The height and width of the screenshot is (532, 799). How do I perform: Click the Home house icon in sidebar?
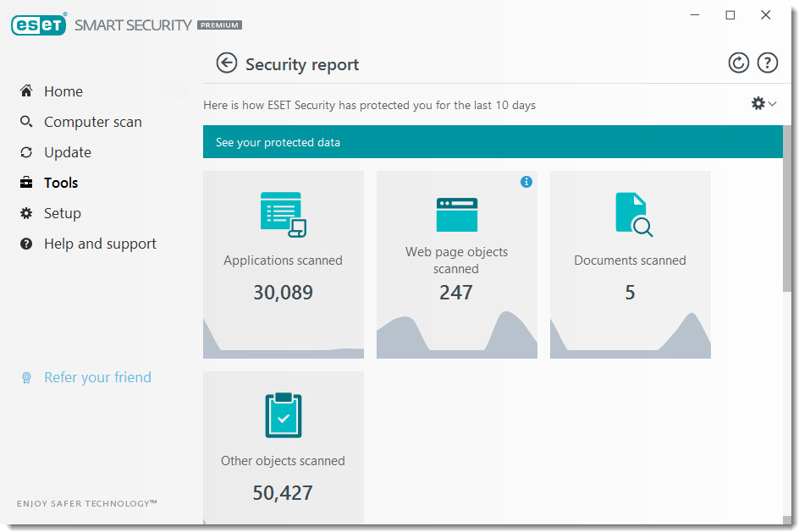click(26, 91)
